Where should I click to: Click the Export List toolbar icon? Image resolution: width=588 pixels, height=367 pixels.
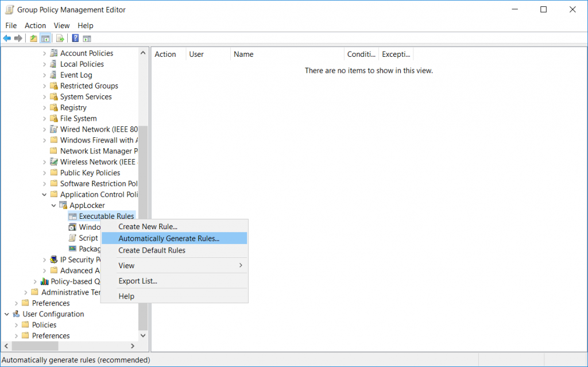coord(60,38)
